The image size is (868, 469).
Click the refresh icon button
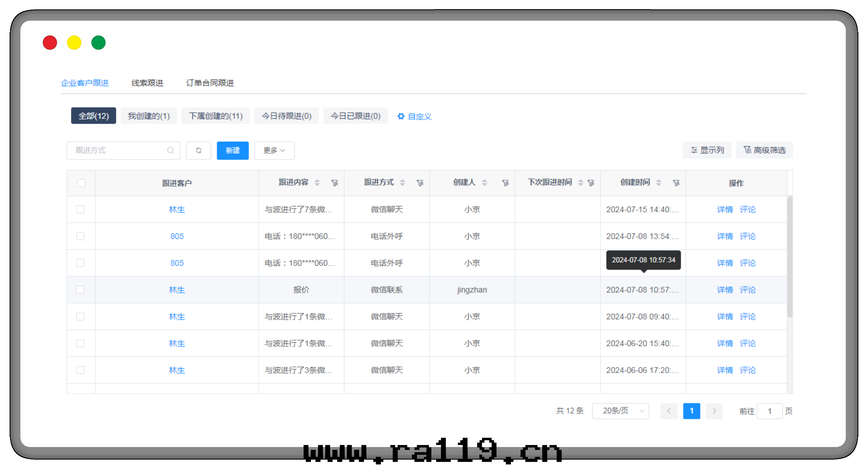coord(198,150)
